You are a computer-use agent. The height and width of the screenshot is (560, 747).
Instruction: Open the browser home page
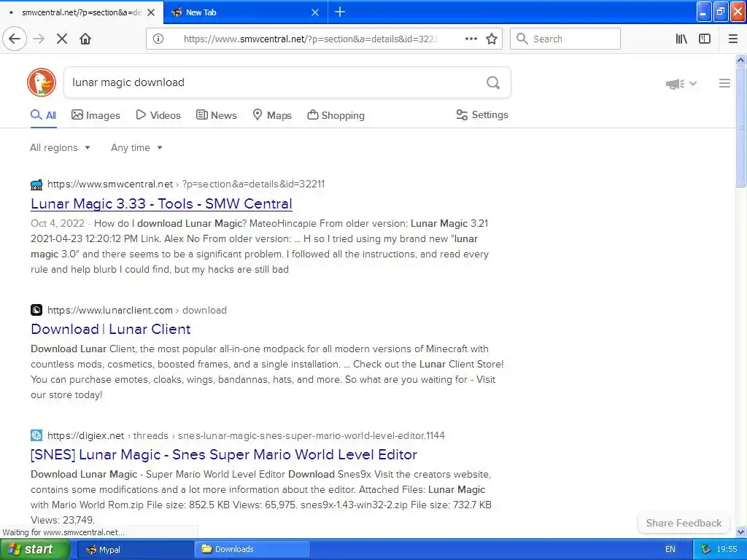[85, 39]
